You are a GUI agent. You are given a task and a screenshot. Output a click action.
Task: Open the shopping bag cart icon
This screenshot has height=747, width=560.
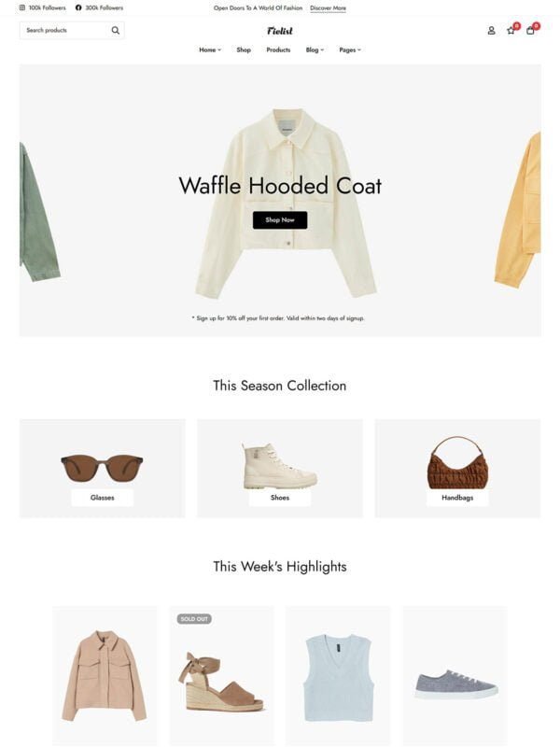click(x=530, y=31)
